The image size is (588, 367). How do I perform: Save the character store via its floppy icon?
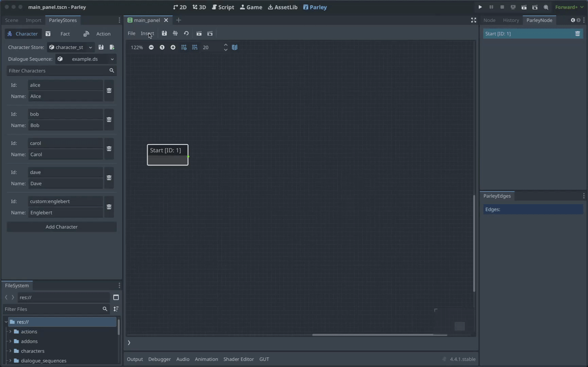click(x=101, y=47)
